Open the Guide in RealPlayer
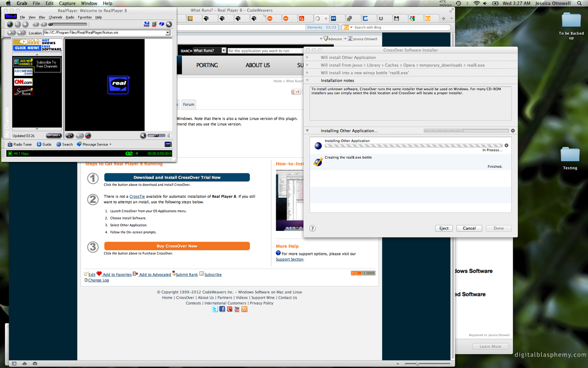588x368 pixels. [44, 144]
